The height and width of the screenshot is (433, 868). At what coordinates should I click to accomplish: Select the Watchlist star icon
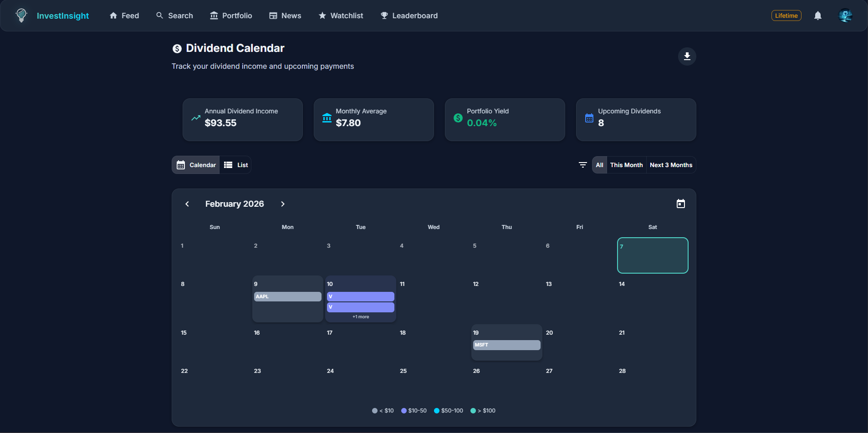pyautogui.click(x=322, y=15)
